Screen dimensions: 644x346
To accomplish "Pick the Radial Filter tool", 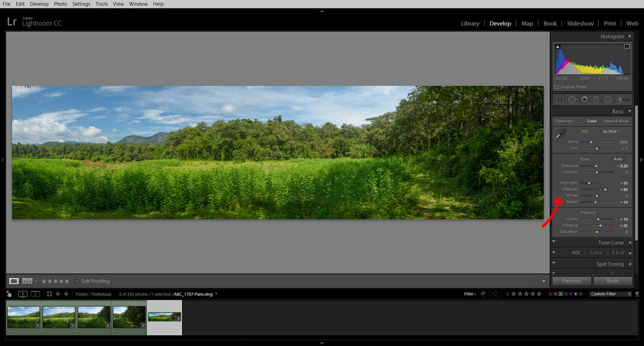I will point(608,100).
